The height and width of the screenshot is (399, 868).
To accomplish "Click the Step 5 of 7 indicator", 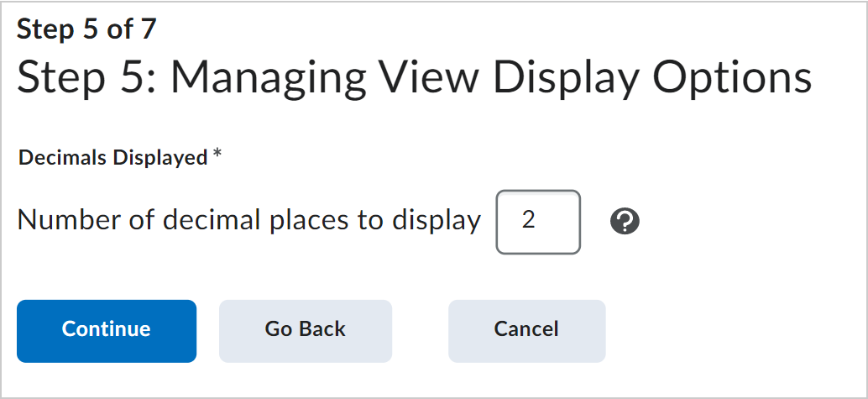I will pyautogui.click(x=87, y=29).
